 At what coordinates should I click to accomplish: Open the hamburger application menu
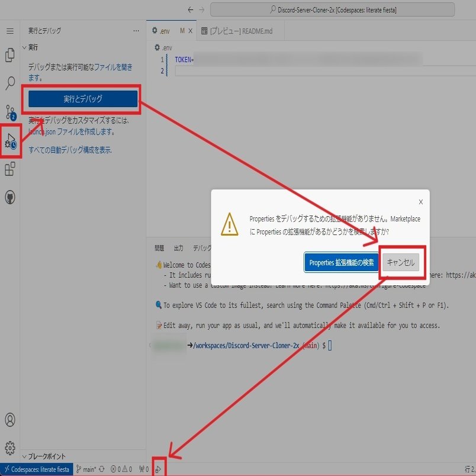(x=10, y=31)
